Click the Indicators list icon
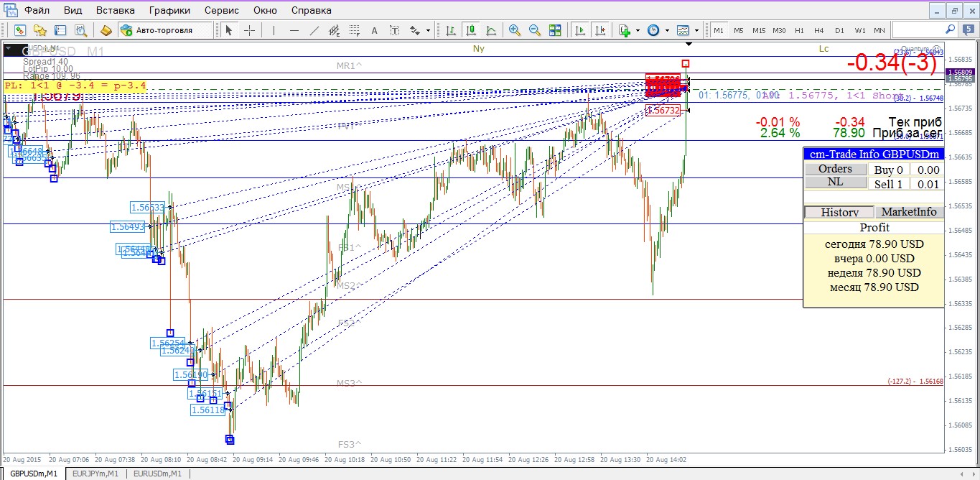This screenshot has width=980, height=480. click(625, 30)
